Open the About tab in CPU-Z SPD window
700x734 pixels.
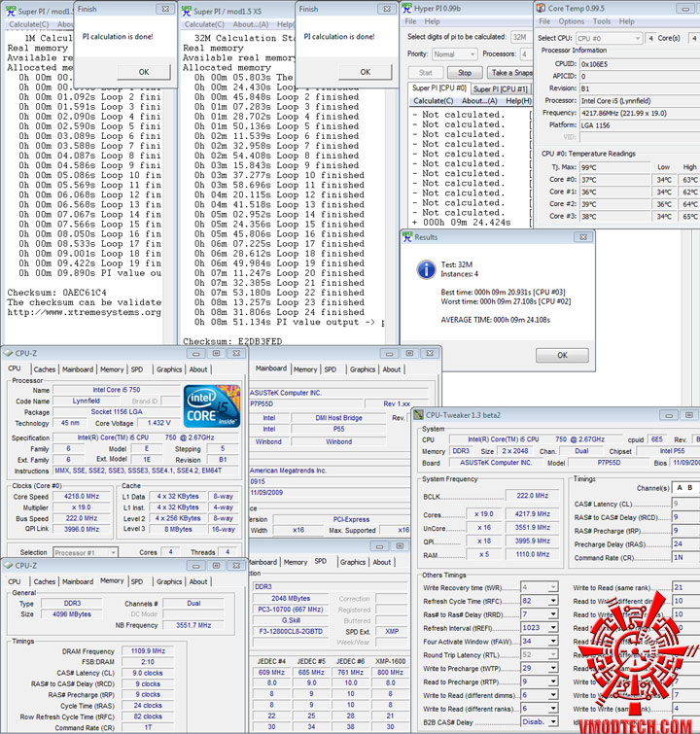(x=382, y=562)
